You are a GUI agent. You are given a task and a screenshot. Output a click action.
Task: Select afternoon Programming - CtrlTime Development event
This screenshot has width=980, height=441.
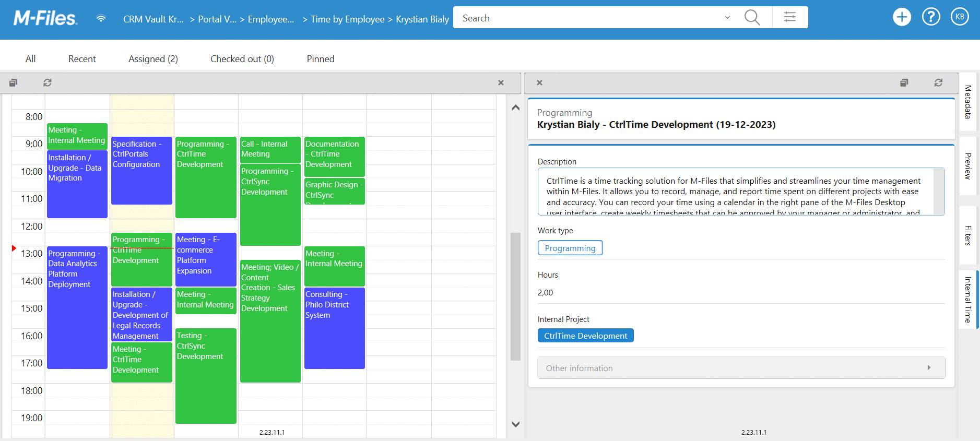coord(141,259)
